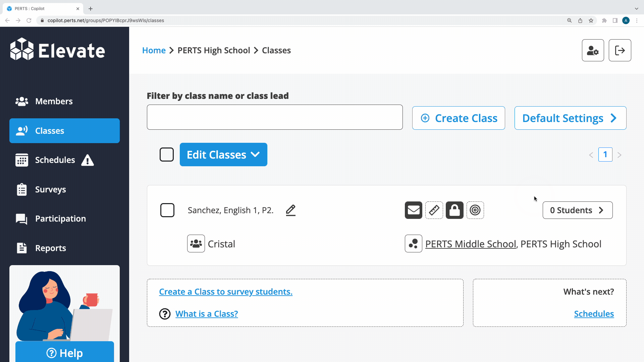Click the target bullseye icon in class row
The width and height of the screenshot is (644, 362).
tap(475, 210)
